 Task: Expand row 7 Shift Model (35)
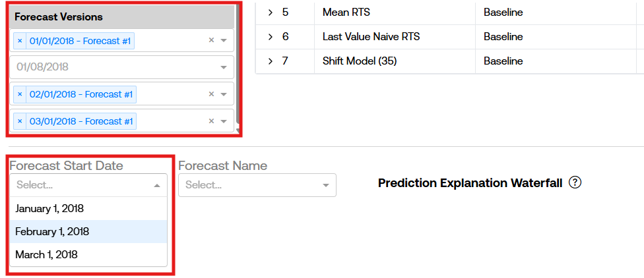[271, 61]
